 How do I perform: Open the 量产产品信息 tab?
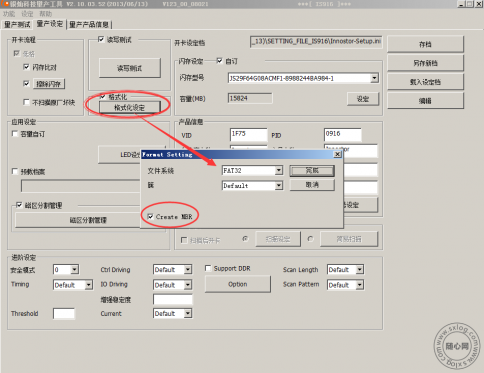(89, 25)
